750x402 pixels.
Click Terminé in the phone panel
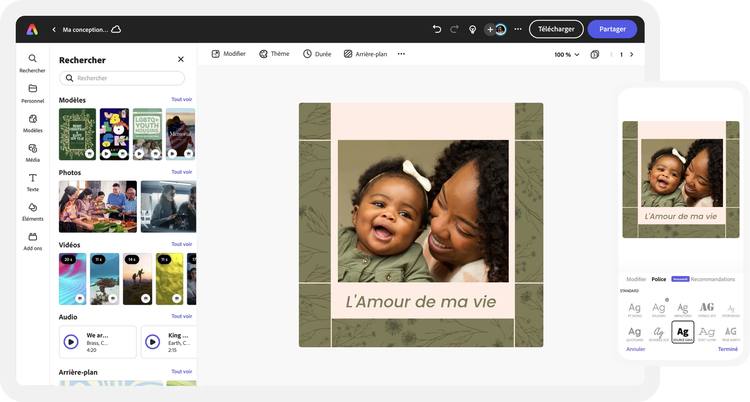tap(728, 349)
